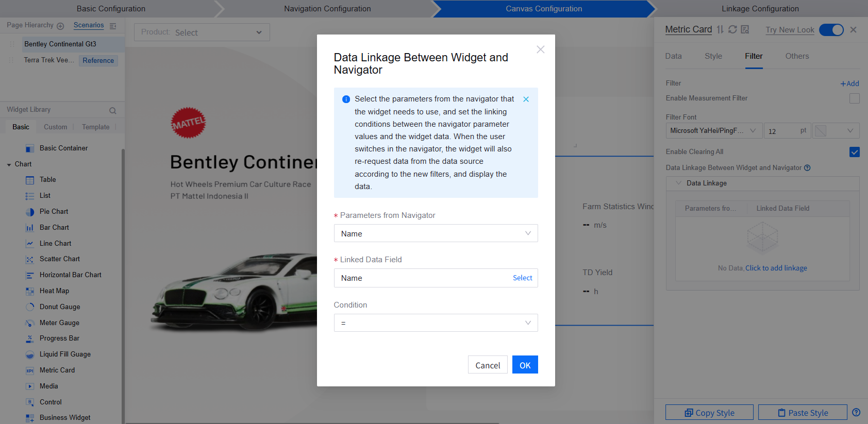Dismiss the blue info message
Screen dimensions: 868x424
point(526,99)
